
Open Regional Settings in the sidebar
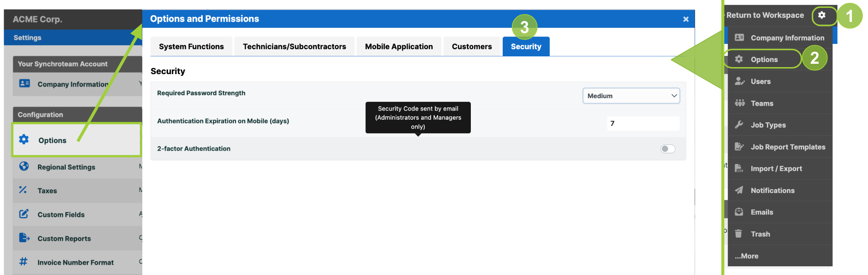(66, 167)
